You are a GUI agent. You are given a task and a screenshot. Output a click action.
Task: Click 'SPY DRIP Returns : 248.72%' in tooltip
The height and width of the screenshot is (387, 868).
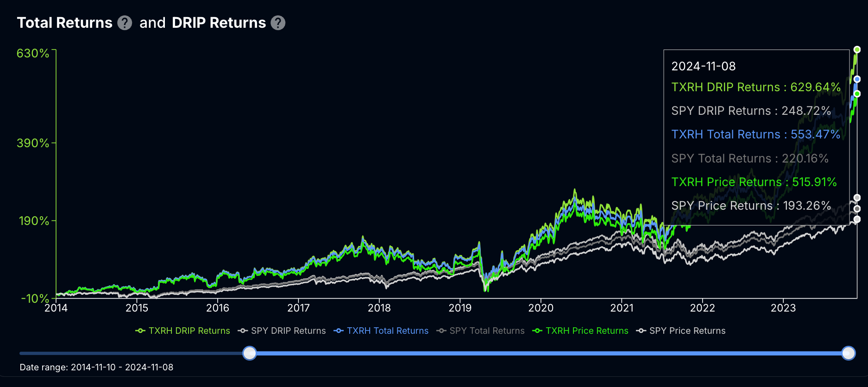751,111
